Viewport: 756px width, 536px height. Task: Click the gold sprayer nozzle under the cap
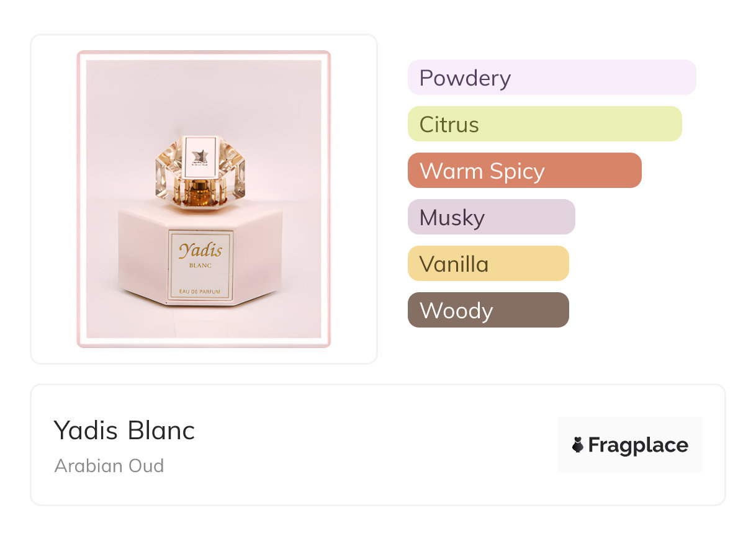200,193
